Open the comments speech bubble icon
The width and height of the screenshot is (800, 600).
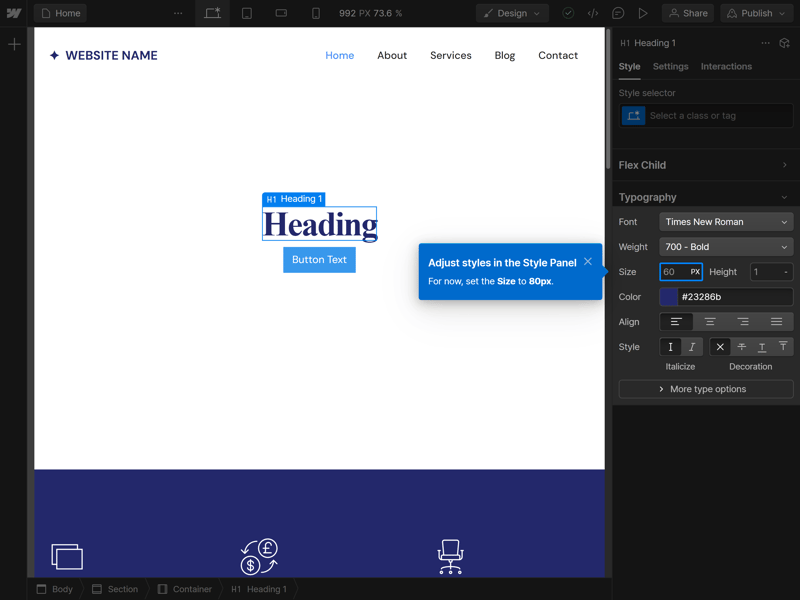(x=618, y=13)
